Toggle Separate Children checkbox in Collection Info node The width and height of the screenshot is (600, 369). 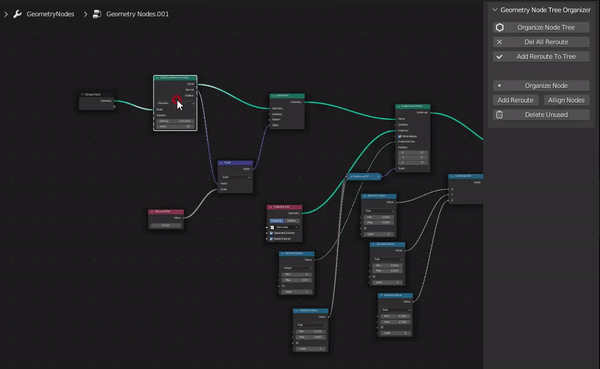tap(271, 233)
